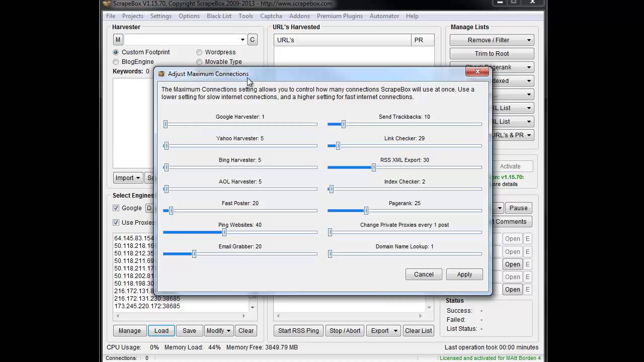Screen dimensions: 644x362
Task: Click the Fast Poster slider handle
Action: (x=171, y=211)
